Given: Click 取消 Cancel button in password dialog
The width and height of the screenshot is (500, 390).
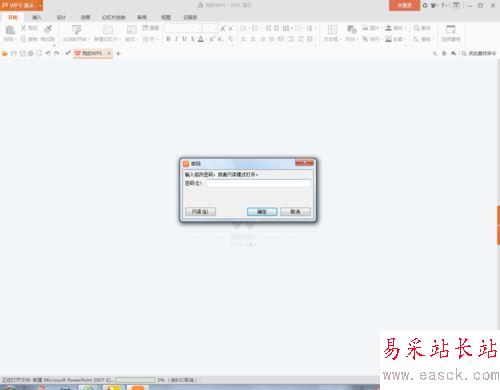Looking at the screenshot, I should pyautogui.click(x=295, y=212).
